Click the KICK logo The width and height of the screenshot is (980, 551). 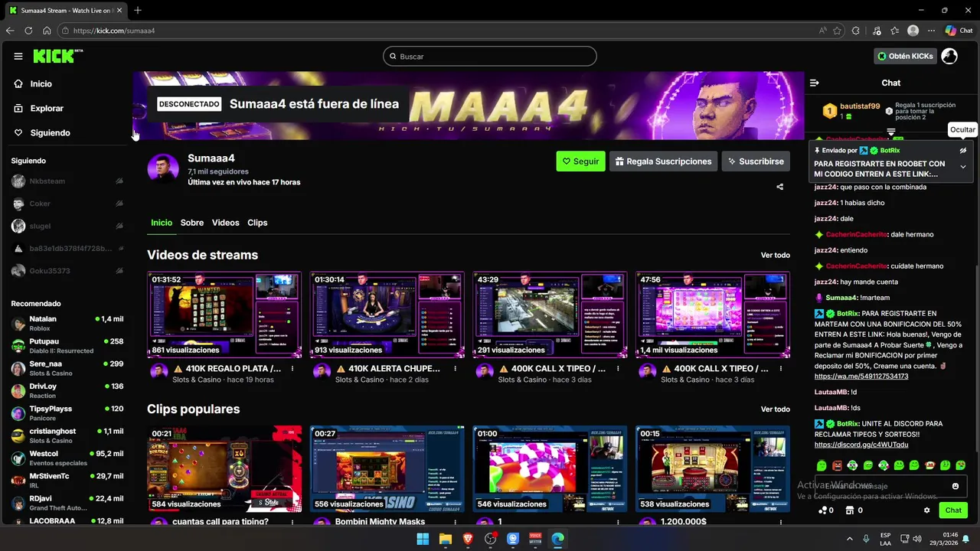pyautogui.click(x=57, y=56)
